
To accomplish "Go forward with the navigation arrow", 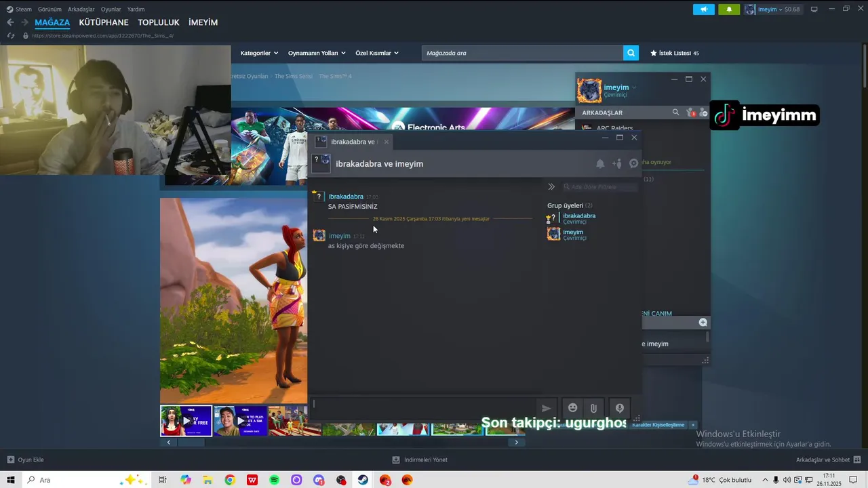I will pos(24,22).
